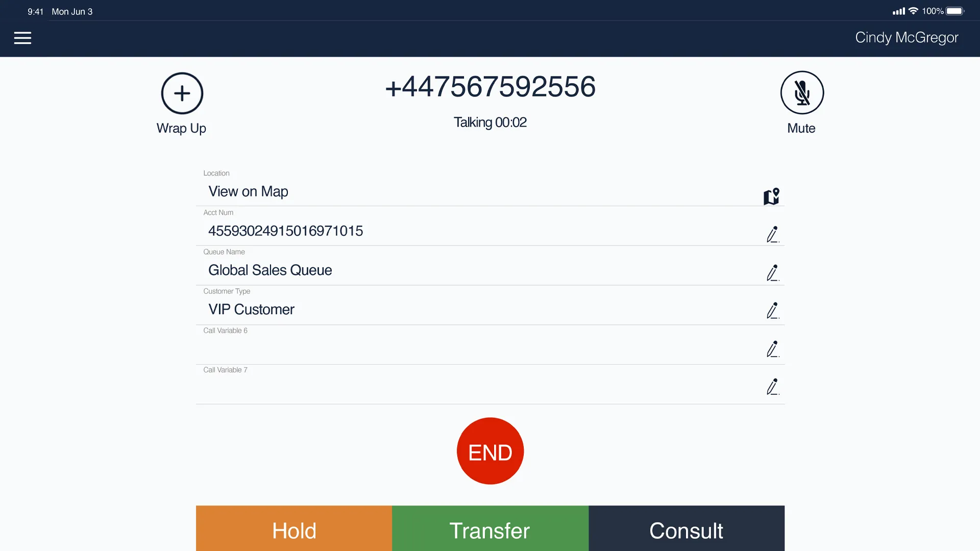
Task: Edit the Queue Name field
Action: [772, 272]
